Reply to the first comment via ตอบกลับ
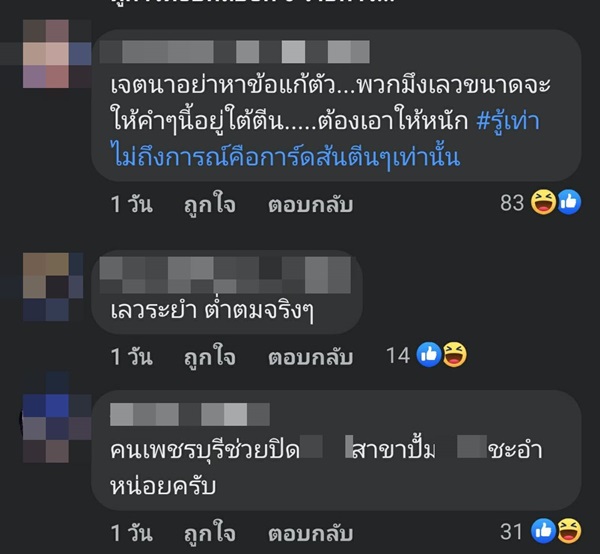Screen dimensions: 600x554 coord(310,205)
